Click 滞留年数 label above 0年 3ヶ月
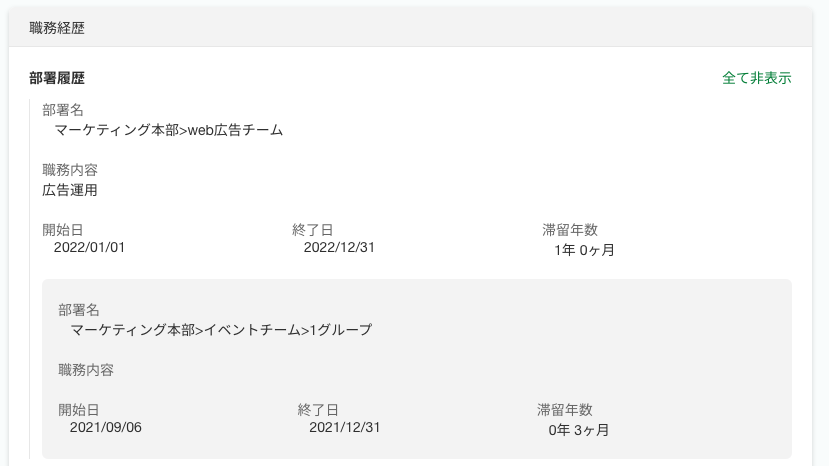The width and height of the screenshot is (829, 466). coord(565,410)
